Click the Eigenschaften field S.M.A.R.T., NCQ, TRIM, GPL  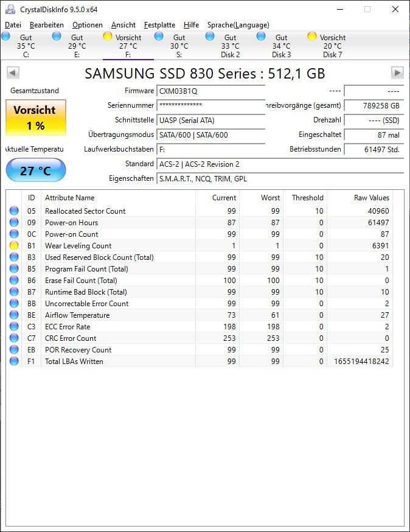[280, 179]
